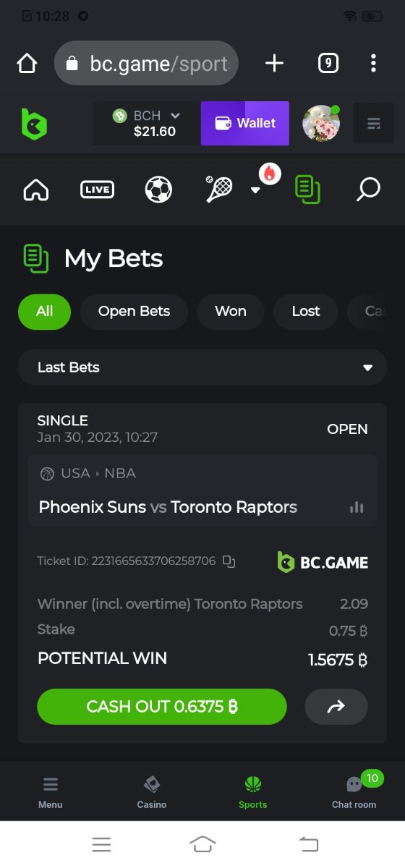Open the search magnifier icon

coord(369,190)
